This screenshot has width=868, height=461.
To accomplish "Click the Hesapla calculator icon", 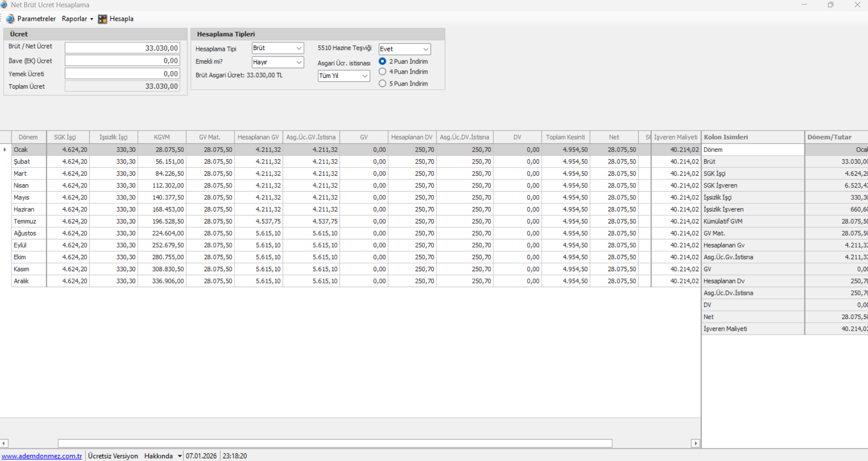I will tap(103, 19).
